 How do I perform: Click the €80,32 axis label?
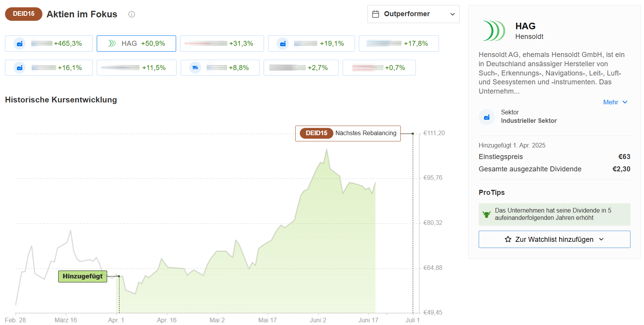433,223
